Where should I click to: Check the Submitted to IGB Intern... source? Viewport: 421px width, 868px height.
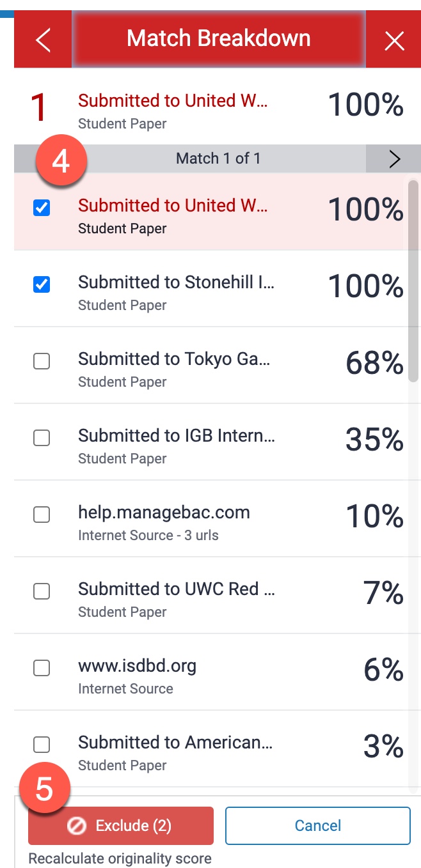[x=41, y=437]
